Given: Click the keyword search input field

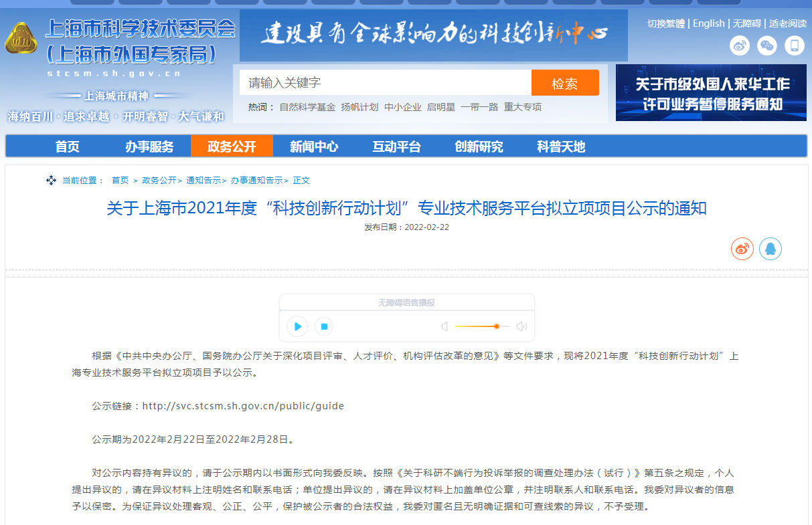Looking at the screenshot, I should (385, 83).
